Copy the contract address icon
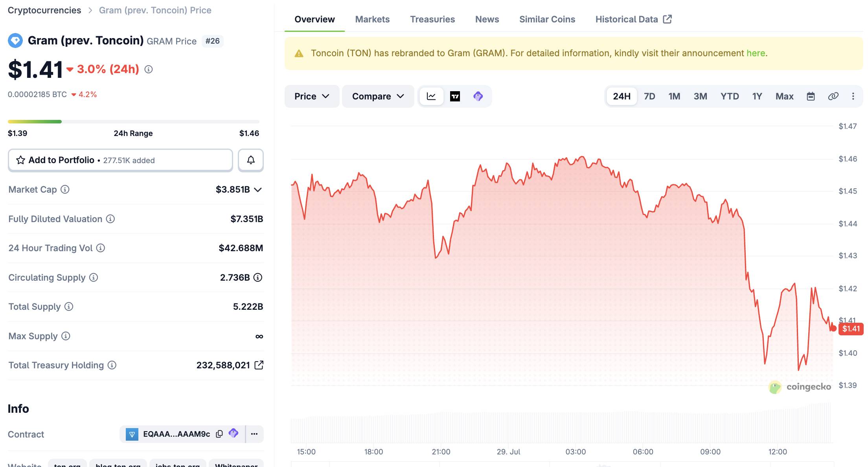 point(219,434)
